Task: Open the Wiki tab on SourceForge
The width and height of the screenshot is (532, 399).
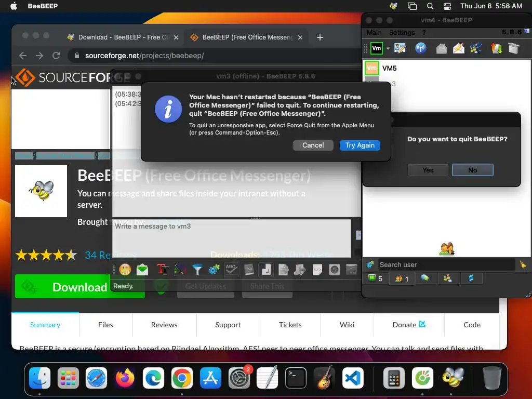Action: [347, 325]
